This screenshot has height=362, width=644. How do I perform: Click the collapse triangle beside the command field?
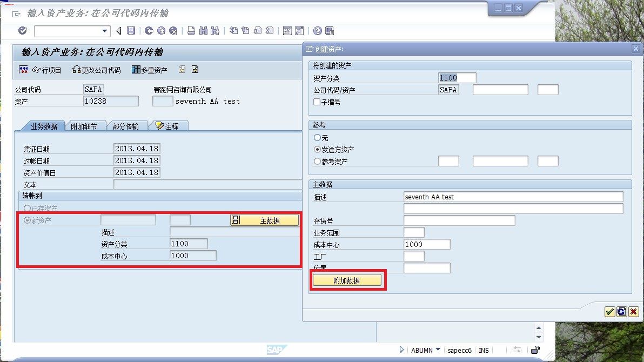(x=119, y=30)
